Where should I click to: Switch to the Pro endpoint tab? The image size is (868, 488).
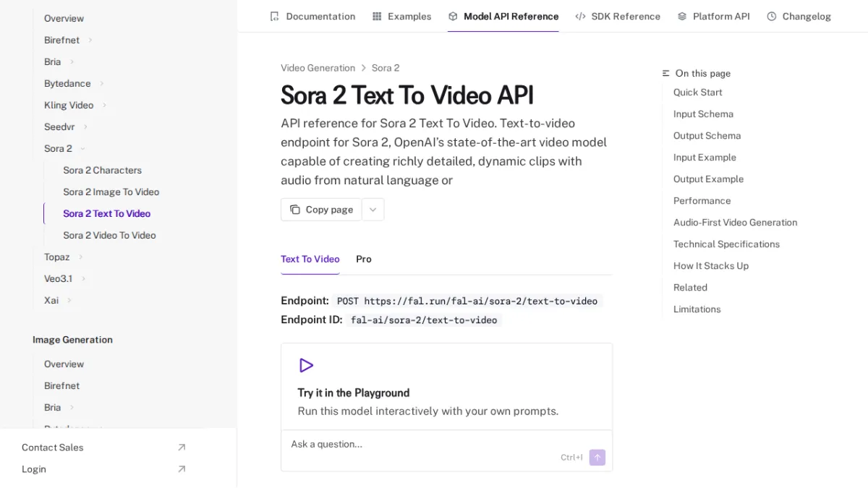(364, 259)
